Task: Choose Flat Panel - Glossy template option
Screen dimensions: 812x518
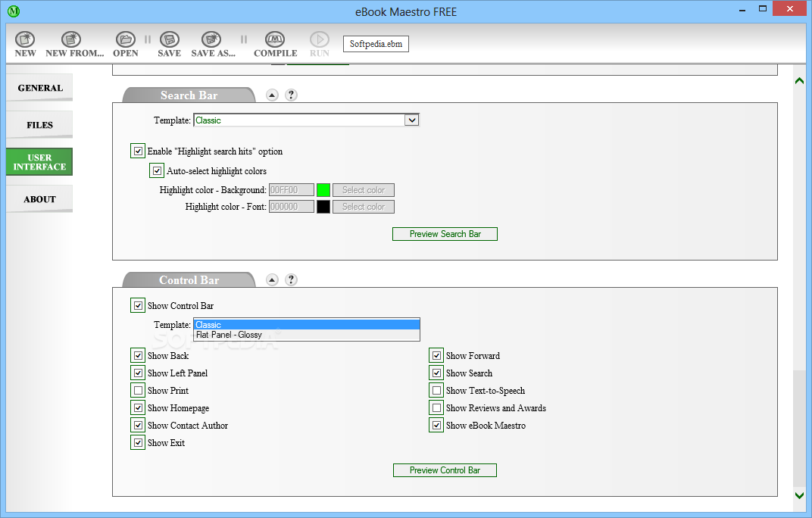Action: click(307, 335)
